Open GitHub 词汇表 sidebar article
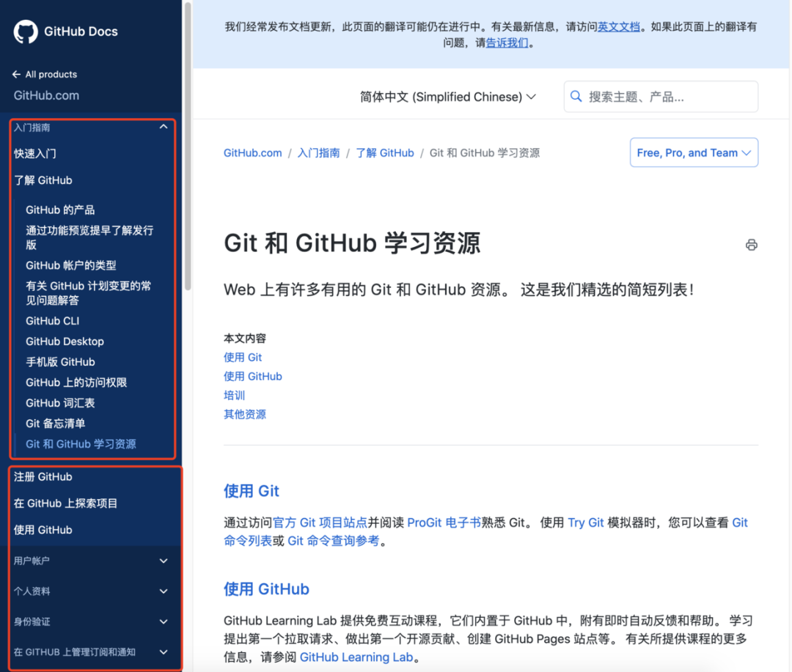 click(x=60, y=403)
